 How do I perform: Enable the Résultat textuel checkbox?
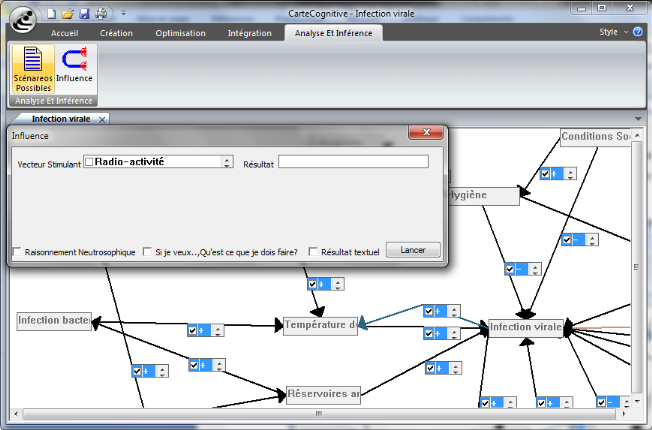[x=313, y=252]
